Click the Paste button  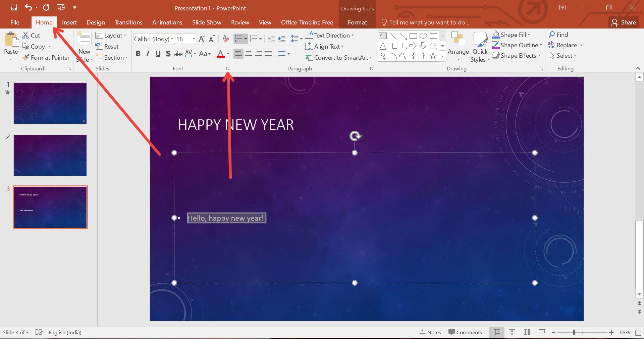[x=11, y=46]
